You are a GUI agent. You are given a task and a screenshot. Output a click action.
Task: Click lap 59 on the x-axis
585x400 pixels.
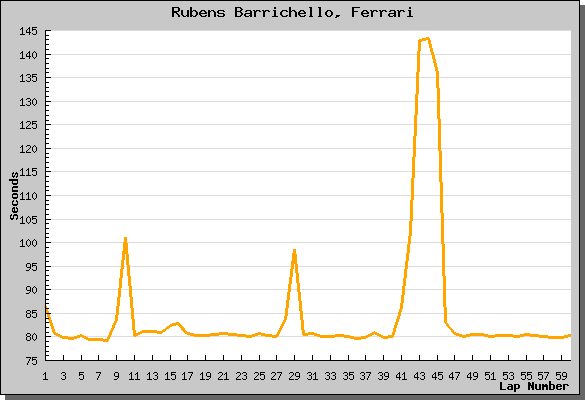point(561,376)
